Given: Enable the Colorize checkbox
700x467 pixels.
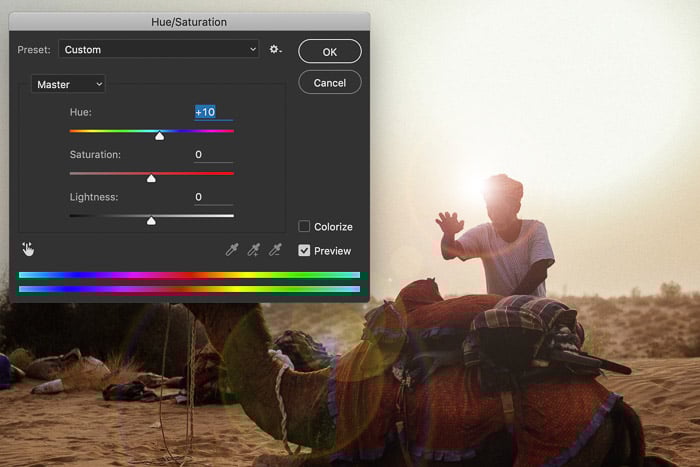Looking at the screenshot, I should click(x=304, y=226).
